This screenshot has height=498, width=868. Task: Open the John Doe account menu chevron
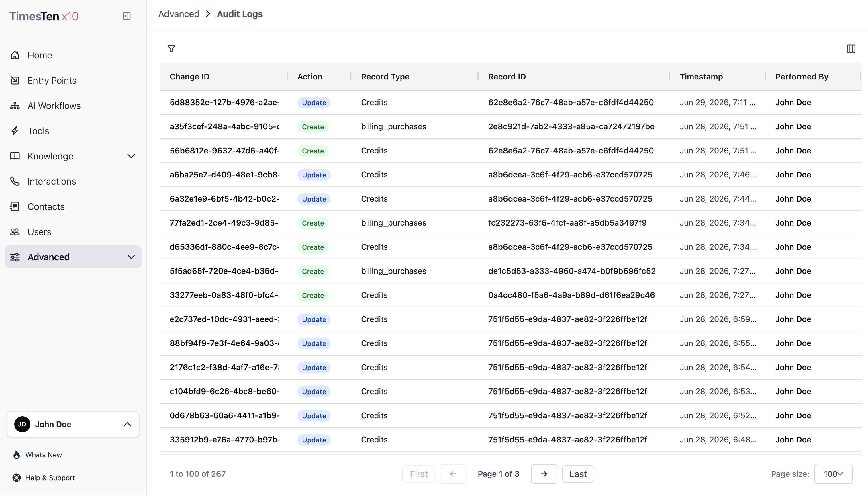[127, 425]
